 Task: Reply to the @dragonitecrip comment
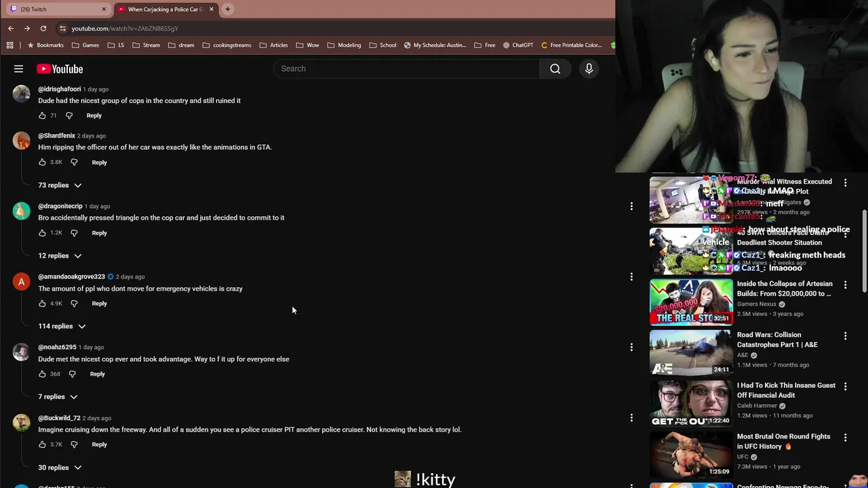click(x=99, y=232)
